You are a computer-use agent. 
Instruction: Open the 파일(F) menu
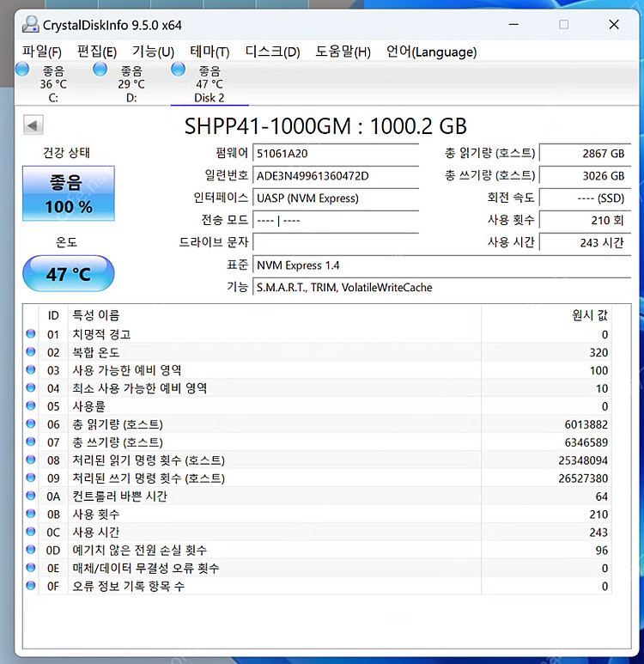pos(41,52)
